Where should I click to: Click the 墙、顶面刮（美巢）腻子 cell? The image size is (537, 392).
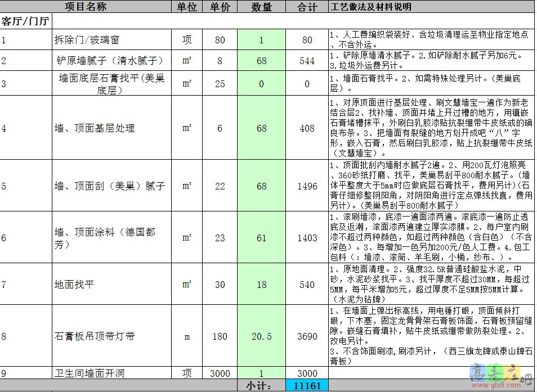pos(113,186)
